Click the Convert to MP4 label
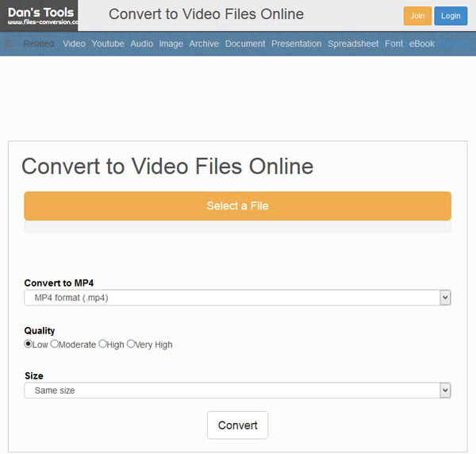 59,283
